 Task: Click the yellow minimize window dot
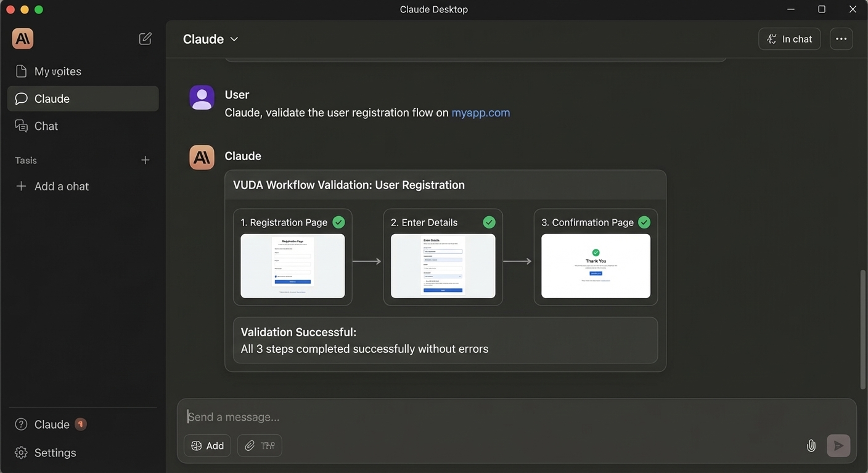point(25,9)
